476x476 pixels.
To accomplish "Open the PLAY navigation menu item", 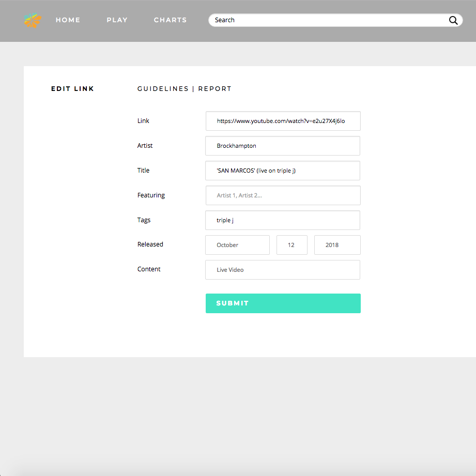I will [117, 20].
